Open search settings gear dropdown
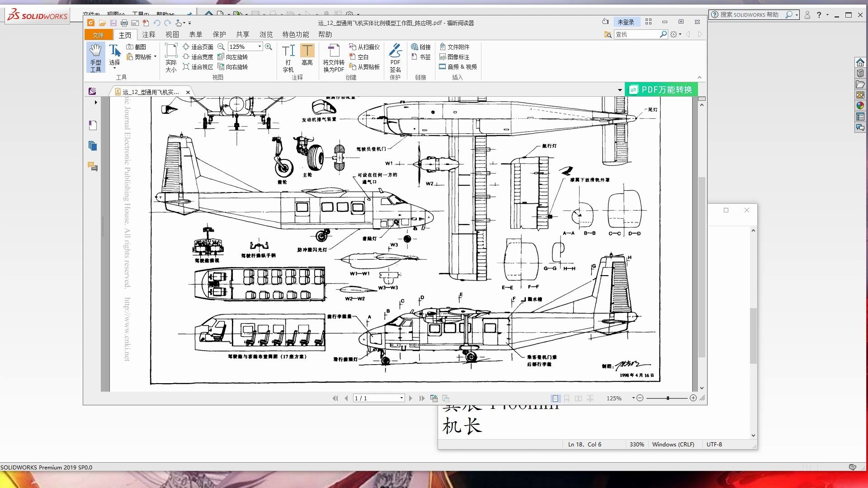This screenshot has height=488, width=868. tap(675, 34)
